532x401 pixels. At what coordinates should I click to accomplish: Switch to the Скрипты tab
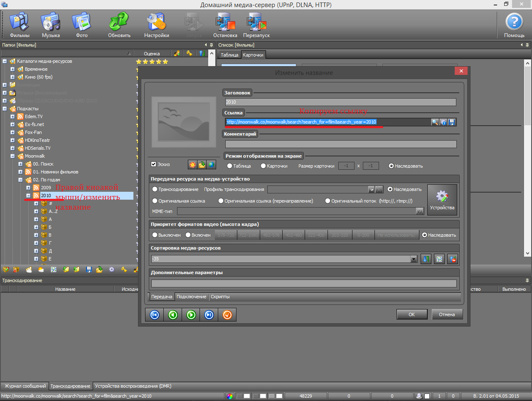[220, 297]
